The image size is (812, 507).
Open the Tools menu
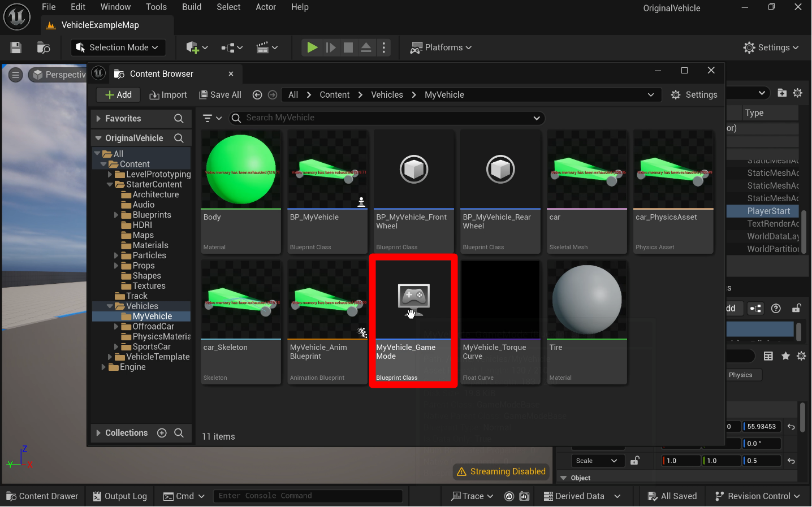tap(156, 7)
